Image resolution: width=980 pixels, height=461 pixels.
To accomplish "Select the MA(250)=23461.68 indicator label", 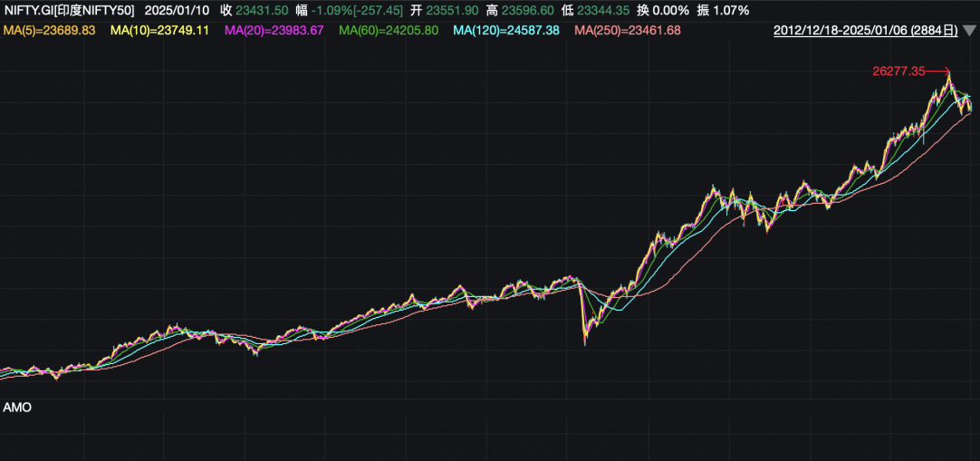I will [628, 31].
